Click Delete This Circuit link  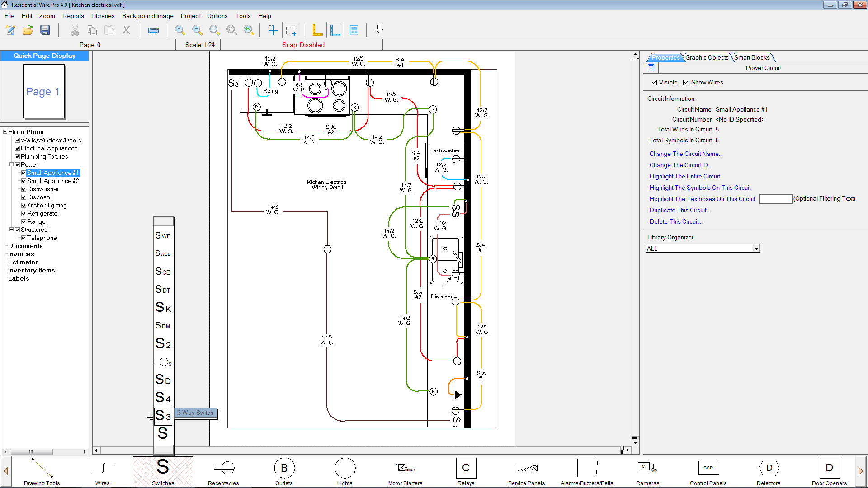click(676, 222)
